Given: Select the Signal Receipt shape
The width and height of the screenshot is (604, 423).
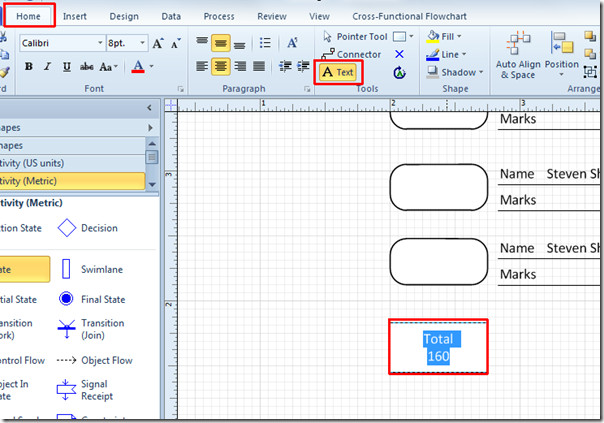Looking at the screenshot, I should point(85,390).
